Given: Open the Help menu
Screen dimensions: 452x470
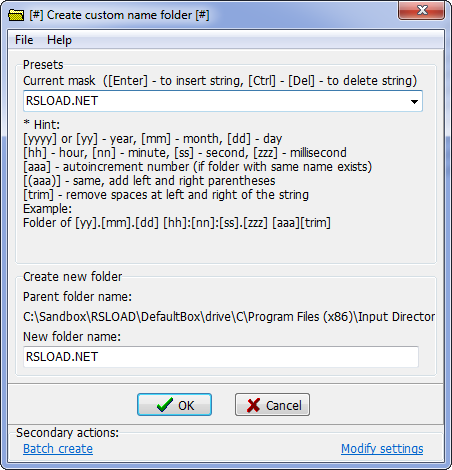Looking at the screenshot, I should tap(59, 40).
